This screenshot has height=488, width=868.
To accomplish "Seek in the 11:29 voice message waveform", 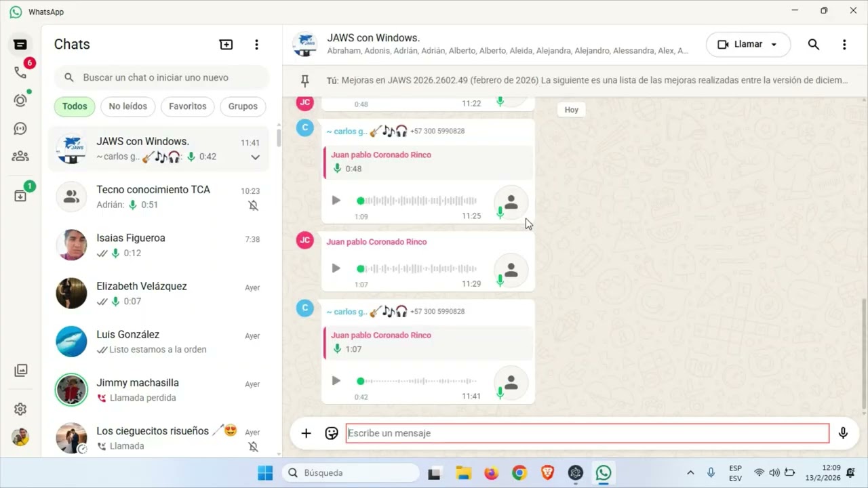I will click(x=417, y=268).
